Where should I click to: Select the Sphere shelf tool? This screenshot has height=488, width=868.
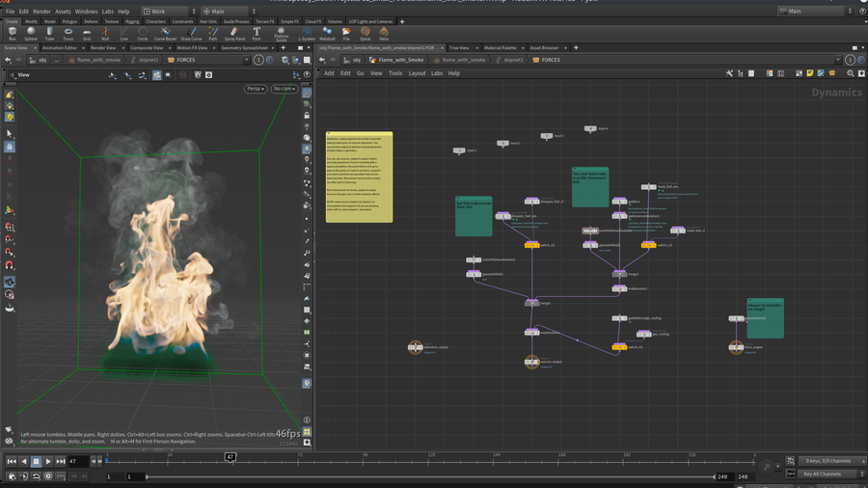31,34
